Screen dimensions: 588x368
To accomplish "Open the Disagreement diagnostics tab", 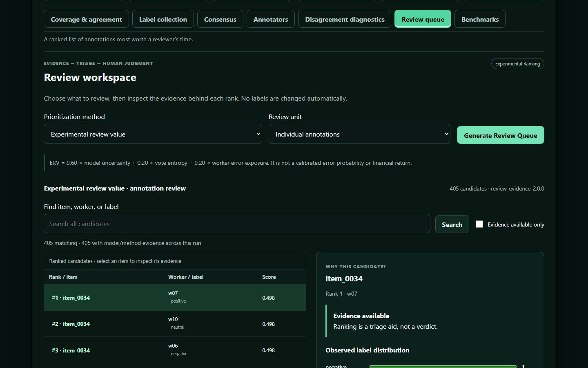I will pos(345,19).
